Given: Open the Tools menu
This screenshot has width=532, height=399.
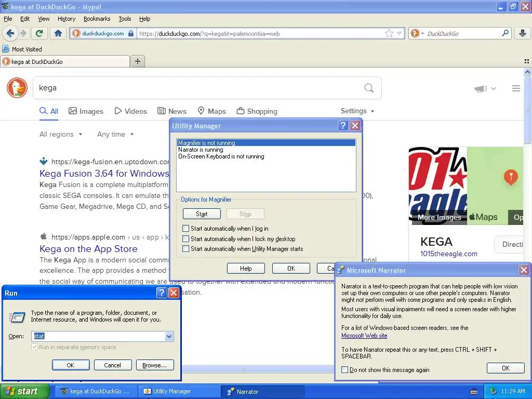Looking at the screenshot, I should [x=125, y=19].
